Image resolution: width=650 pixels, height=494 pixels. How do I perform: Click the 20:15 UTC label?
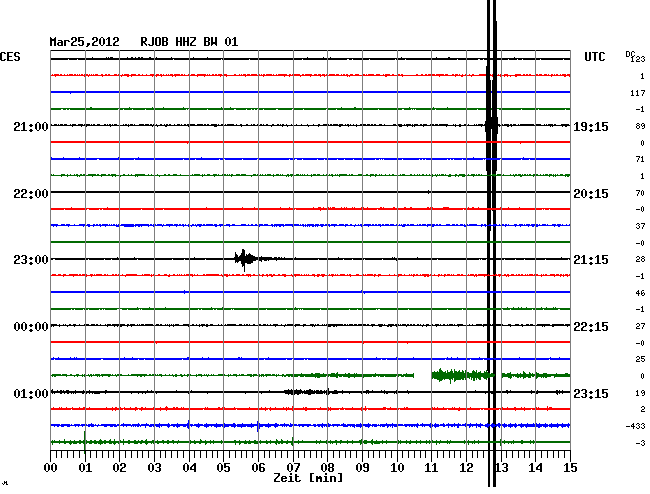tap(591, 194)
